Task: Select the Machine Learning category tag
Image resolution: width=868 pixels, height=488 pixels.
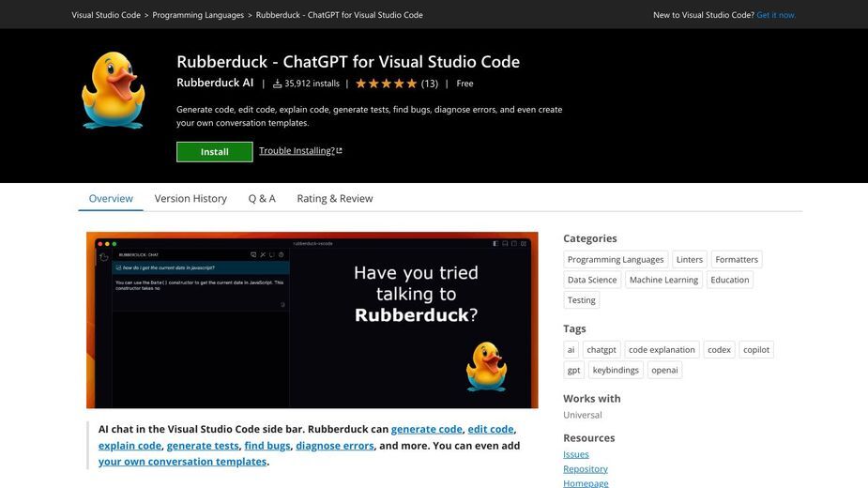Action: pos(663,280)
